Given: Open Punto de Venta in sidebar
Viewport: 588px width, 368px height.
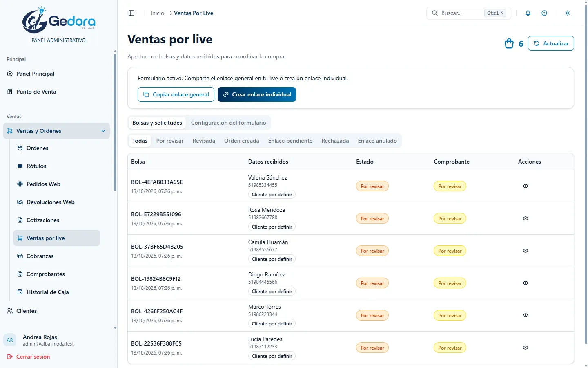Looking at the screenshot, I should (56, 92).
